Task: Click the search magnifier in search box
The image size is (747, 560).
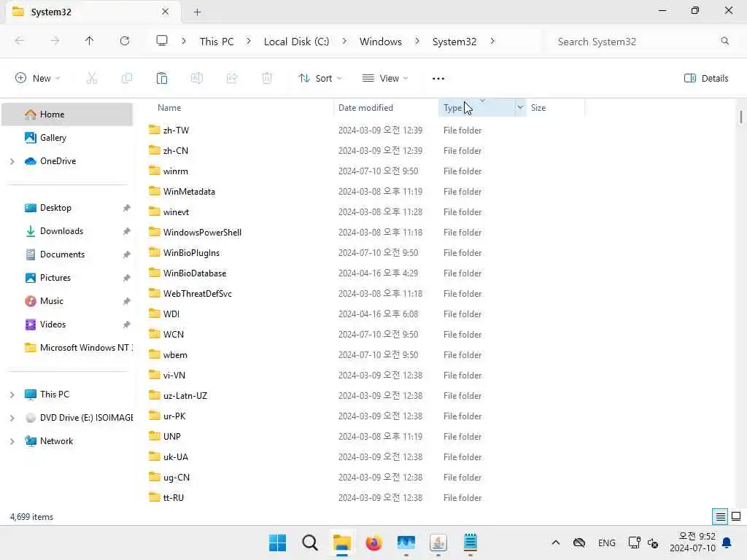Action: coord(724,41)
